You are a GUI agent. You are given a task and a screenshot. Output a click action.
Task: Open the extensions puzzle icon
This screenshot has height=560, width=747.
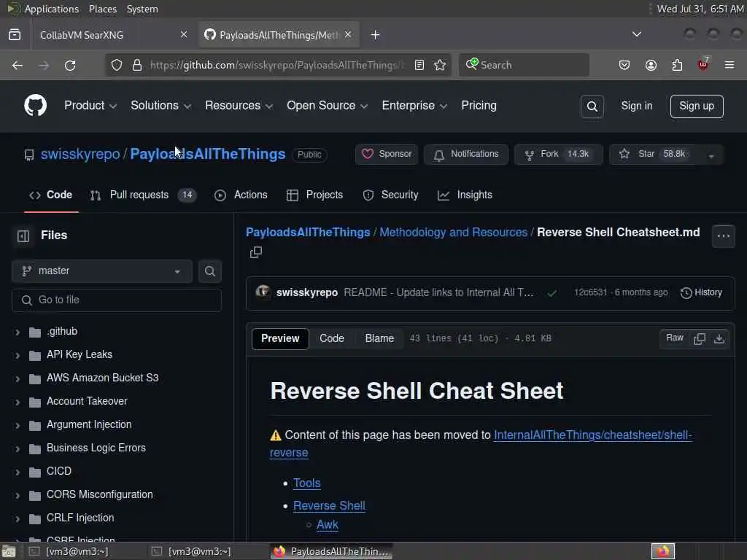677,65
